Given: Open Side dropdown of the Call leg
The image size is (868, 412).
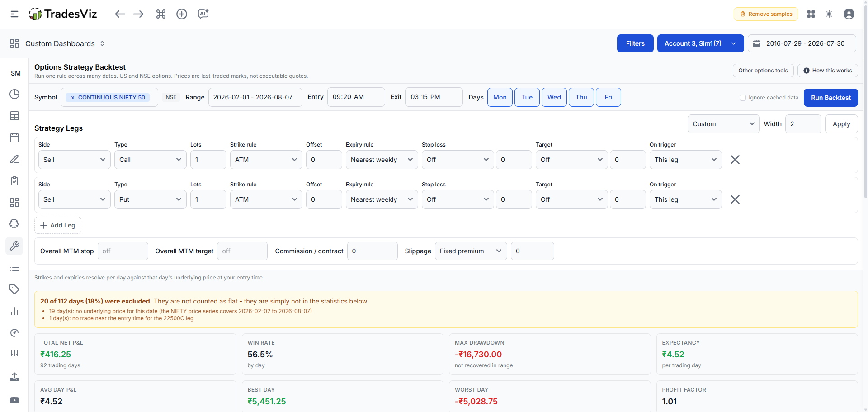Looking at the screenshot, I should point(75,160).
